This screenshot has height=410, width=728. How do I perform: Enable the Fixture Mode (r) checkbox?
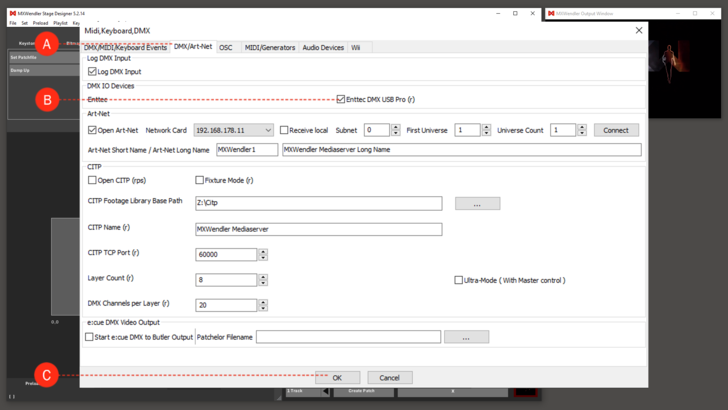point(200,180)
